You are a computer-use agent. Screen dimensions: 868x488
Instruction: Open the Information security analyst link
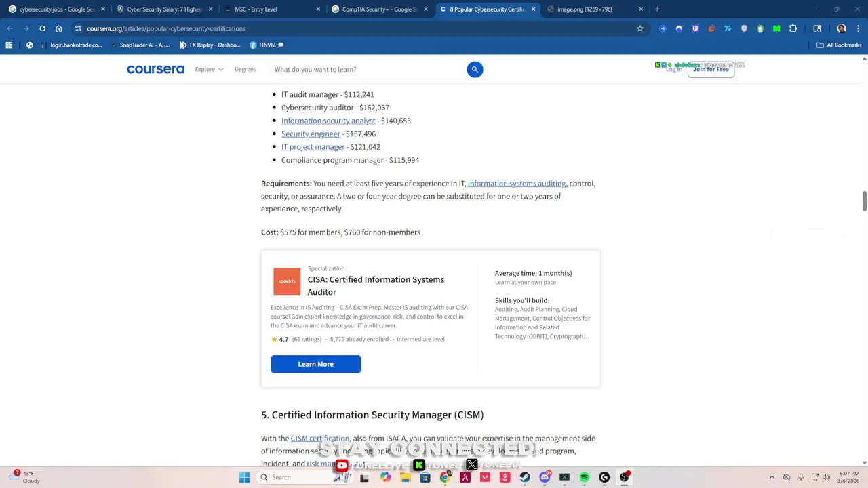point(328,121)
